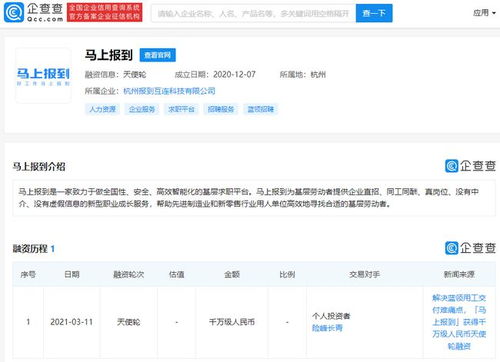Select the 人力资源 tag

click(x=102, y=109)
